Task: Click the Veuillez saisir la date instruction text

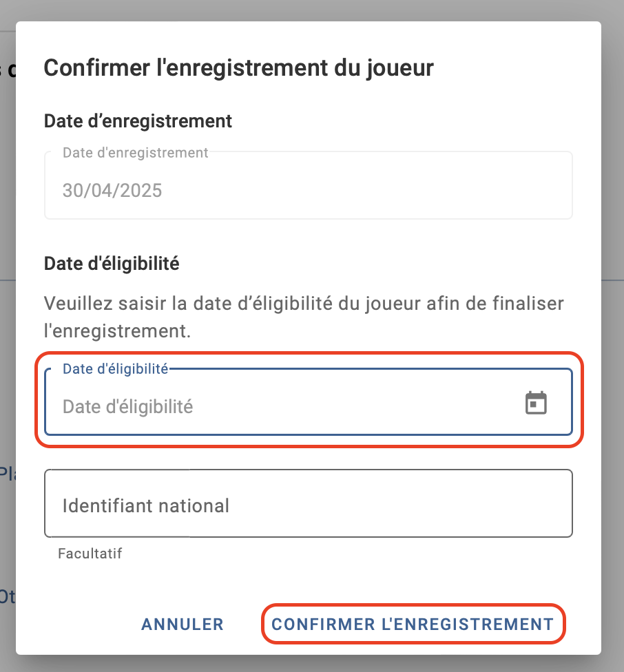Action: [304, 317]
